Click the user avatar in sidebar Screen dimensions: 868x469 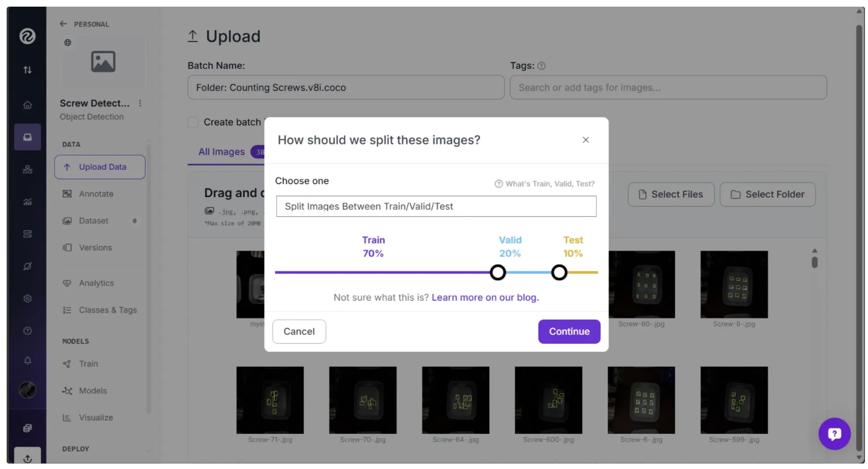27,390
